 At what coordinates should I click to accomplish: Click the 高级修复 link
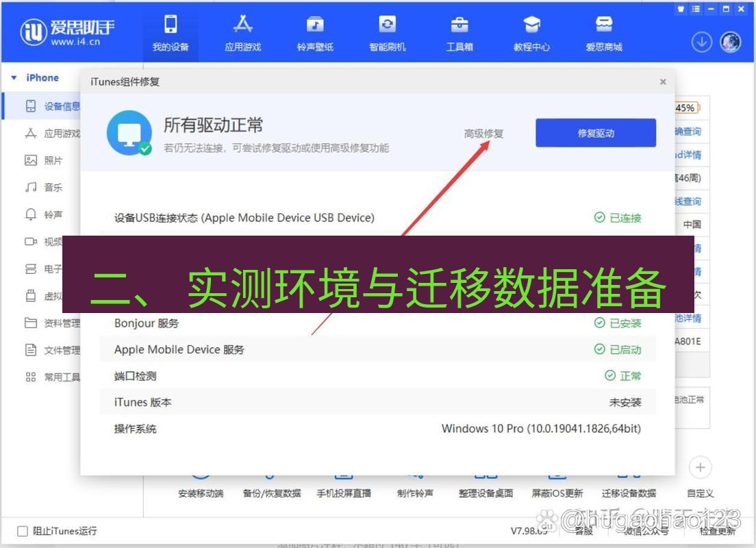pos(483,133)
